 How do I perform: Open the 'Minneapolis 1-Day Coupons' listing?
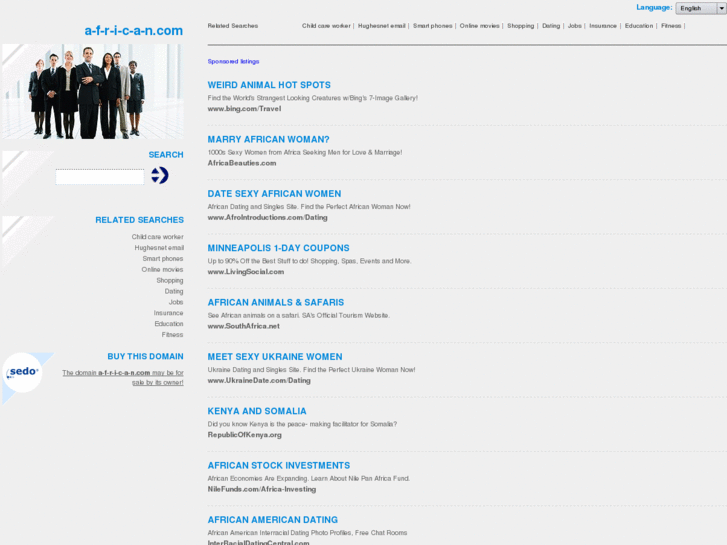pos(279,248)
